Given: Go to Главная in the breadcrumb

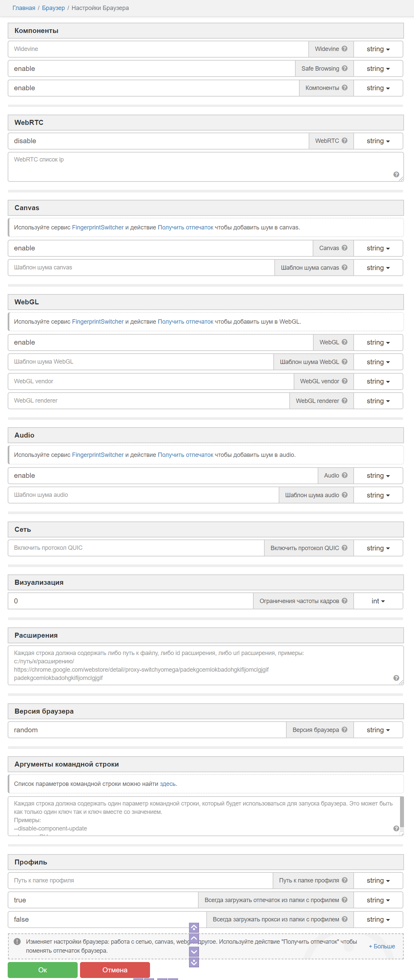Looking at the screenshot, I should pyautogui.click(x=24, y=8).
